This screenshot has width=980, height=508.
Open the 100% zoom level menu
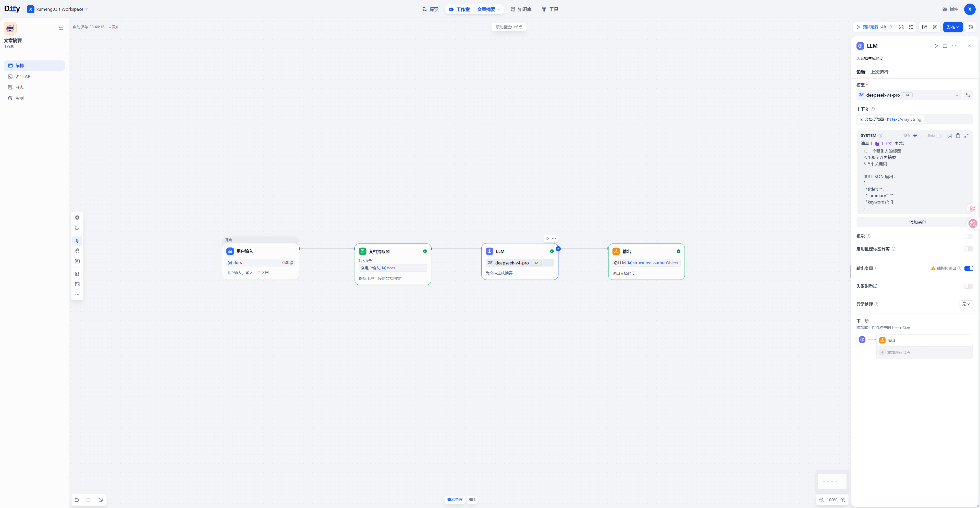(x=832, y=500)
